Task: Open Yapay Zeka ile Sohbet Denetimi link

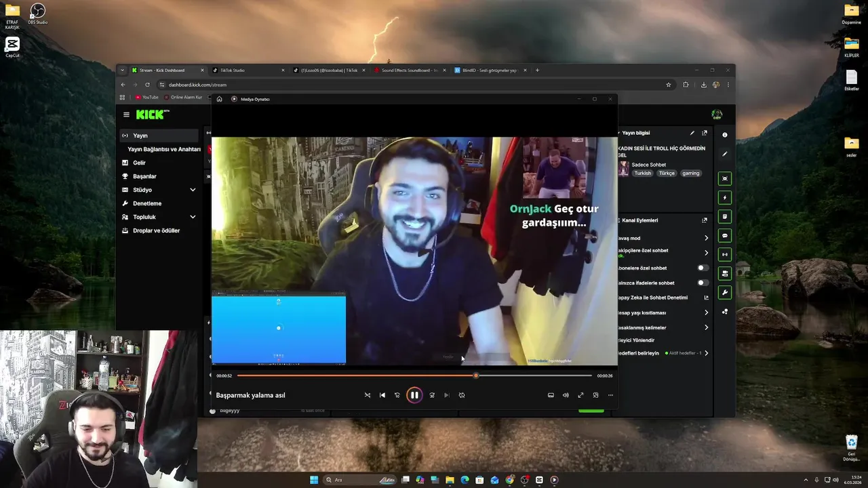Action: coord(706,298)
